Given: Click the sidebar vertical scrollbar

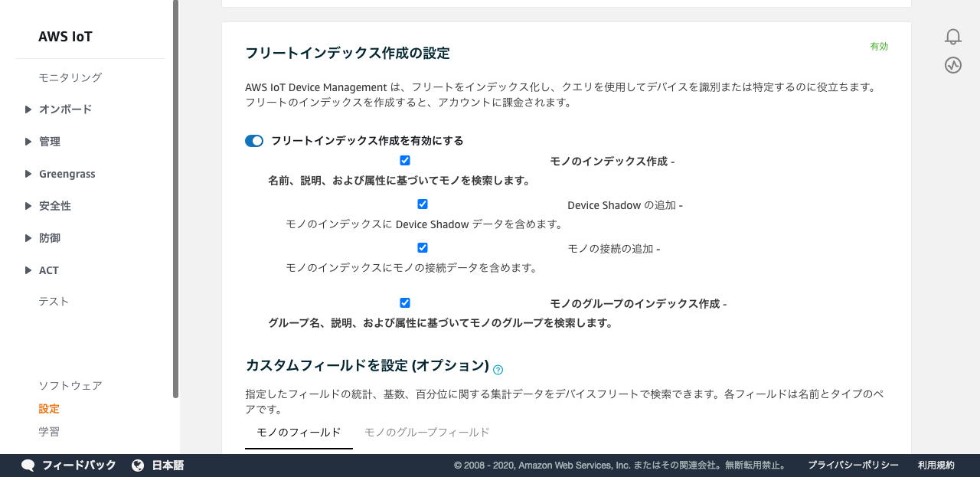Looking at the screenshot, I should 175,199.
